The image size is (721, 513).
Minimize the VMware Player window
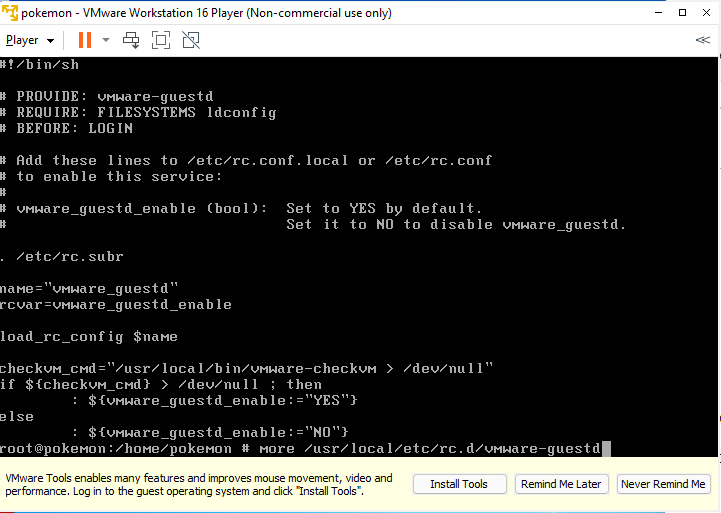pos(658,12)
